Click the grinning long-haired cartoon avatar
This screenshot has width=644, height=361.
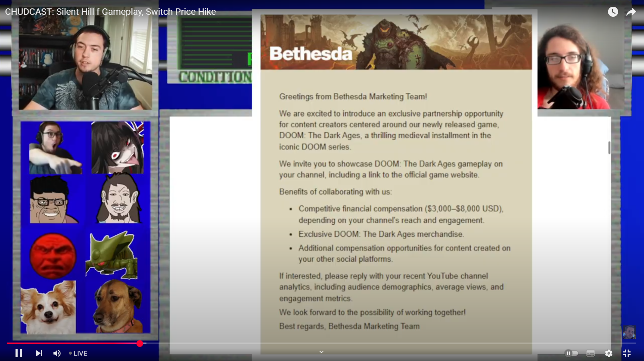tap(118, 199)
